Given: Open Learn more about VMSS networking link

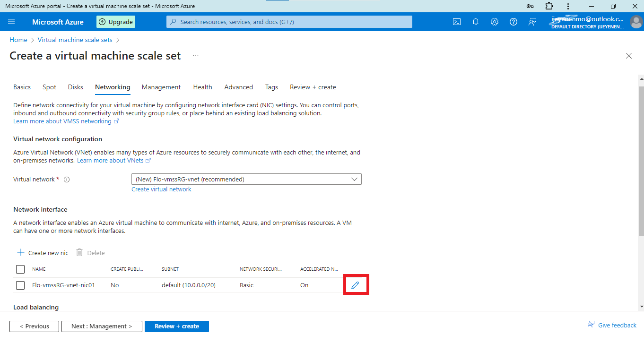Looking at the screenshot, I should tap(66, 121).
